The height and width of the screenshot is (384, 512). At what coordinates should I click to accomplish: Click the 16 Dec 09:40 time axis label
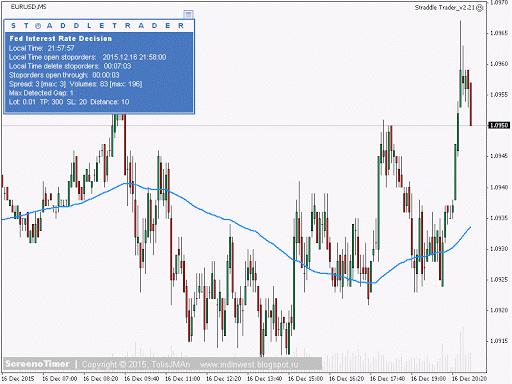point(142,379)
